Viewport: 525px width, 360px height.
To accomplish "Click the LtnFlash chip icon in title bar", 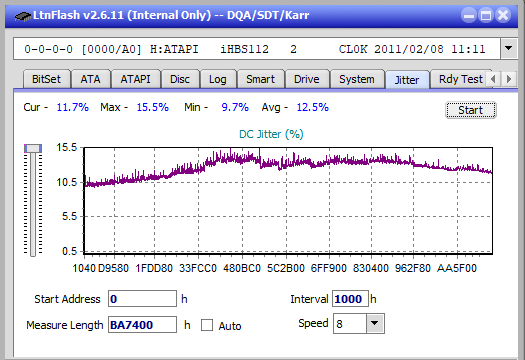I will tap(23, 16).
